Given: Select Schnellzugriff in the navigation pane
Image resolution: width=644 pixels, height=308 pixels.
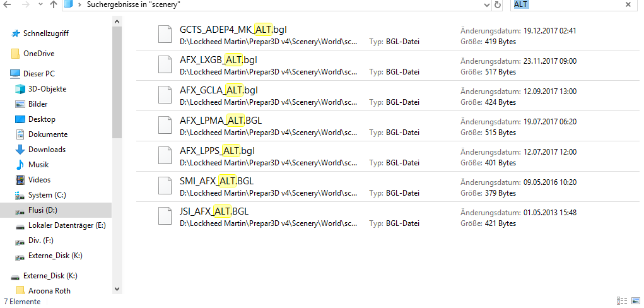Looking at the screenshot, I should pos(45,33).
